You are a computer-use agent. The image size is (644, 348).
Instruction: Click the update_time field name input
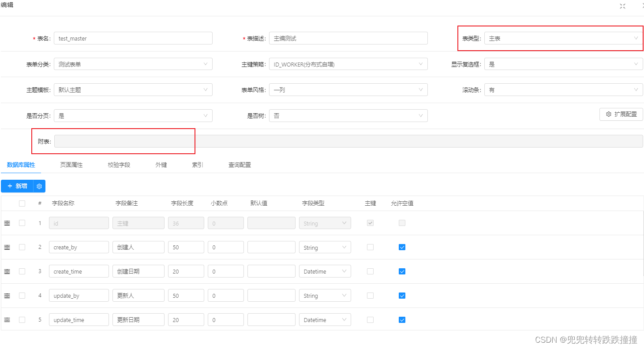[79, 320]
